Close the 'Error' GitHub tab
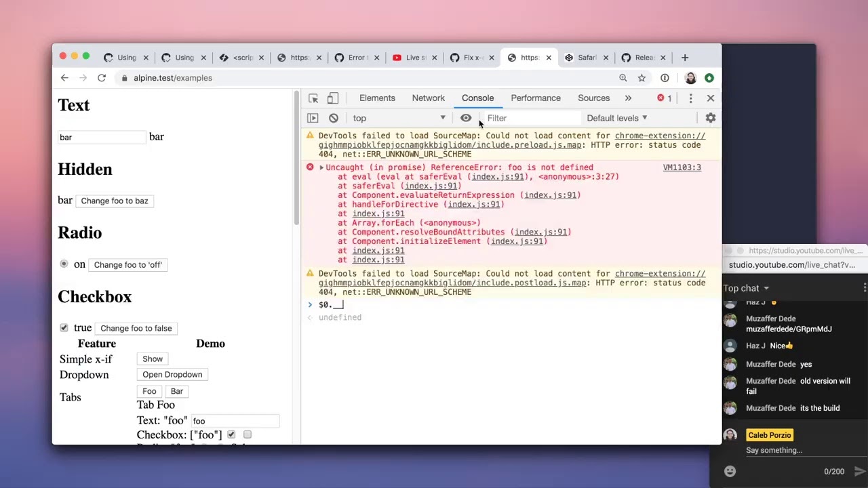 [376, 58]
